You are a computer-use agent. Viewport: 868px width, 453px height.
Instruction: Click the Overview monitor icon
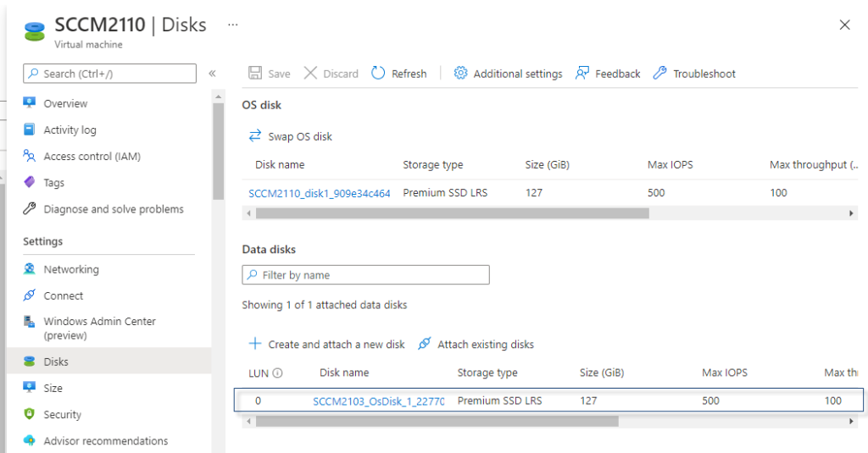30,102
